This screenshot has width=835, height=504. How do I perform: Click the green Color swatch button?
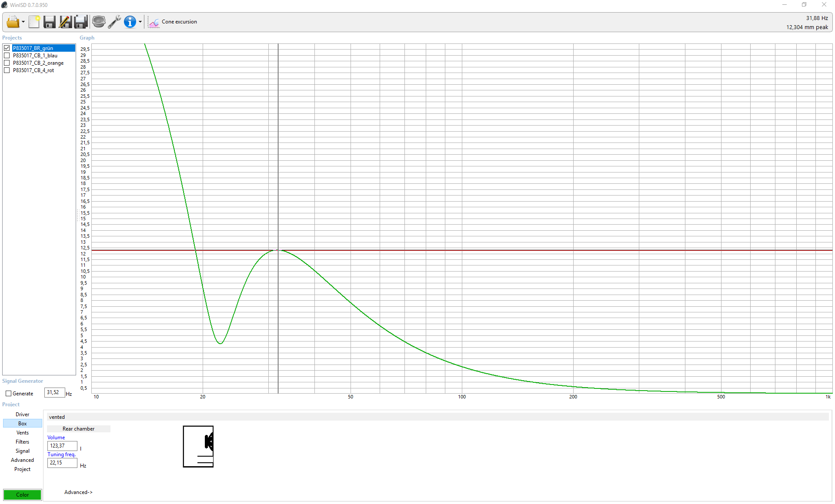point(23,495)
